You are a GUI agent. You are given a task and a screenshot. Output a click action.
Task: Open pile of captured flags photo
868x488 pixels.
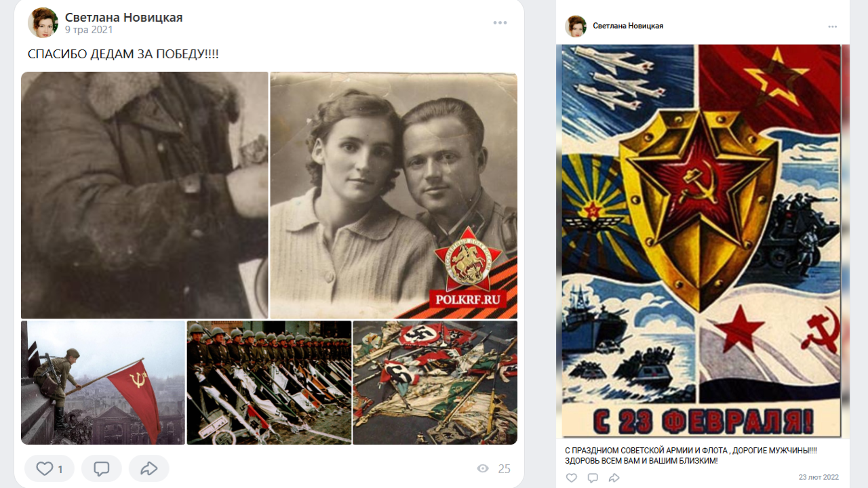click(435, 382)
